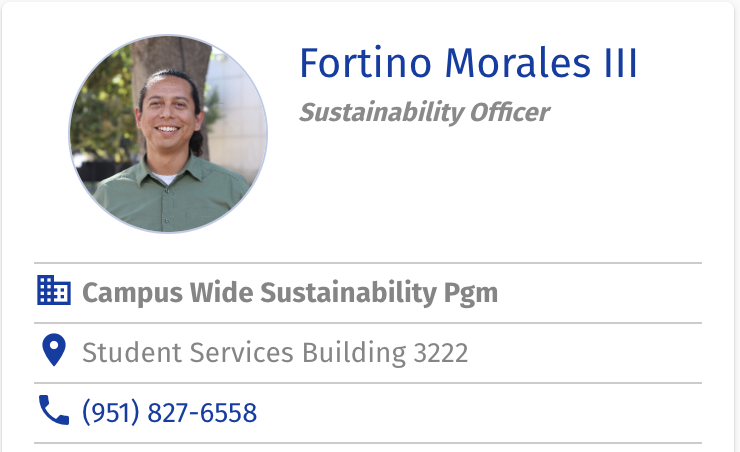Click the phone handset icon

point(53,410)
